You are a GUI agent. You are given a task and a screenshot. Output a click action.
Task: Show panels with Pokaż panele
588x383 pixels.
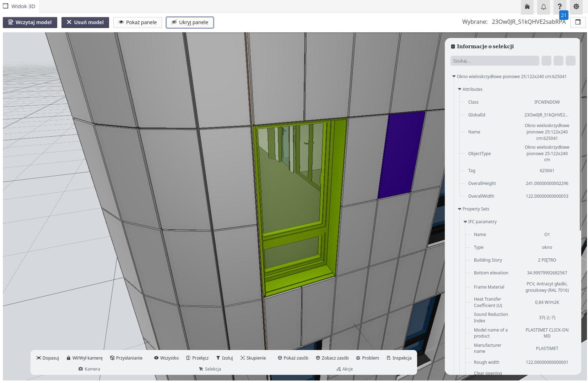[137, 22]
